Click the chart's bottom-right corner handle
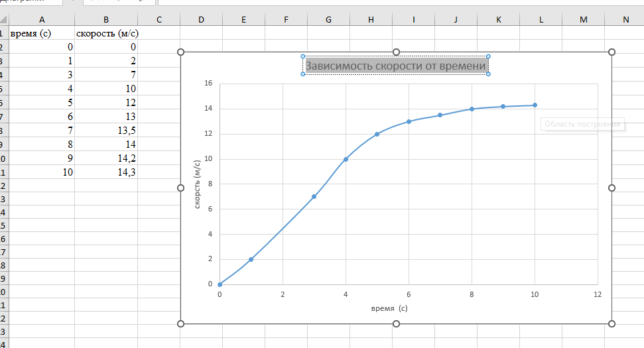The width and height of the screenshot is (644, 348). pos(612,323)
